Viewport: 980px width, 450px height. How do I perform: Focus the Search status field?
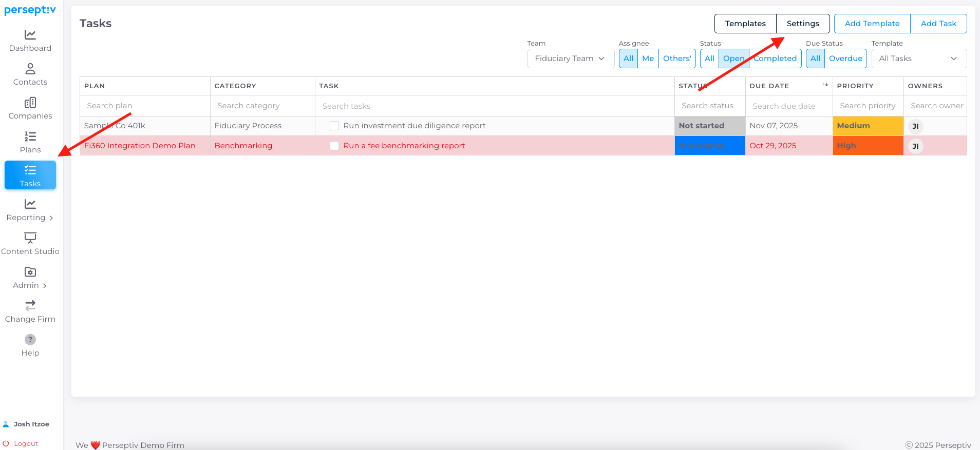(710, 106)
